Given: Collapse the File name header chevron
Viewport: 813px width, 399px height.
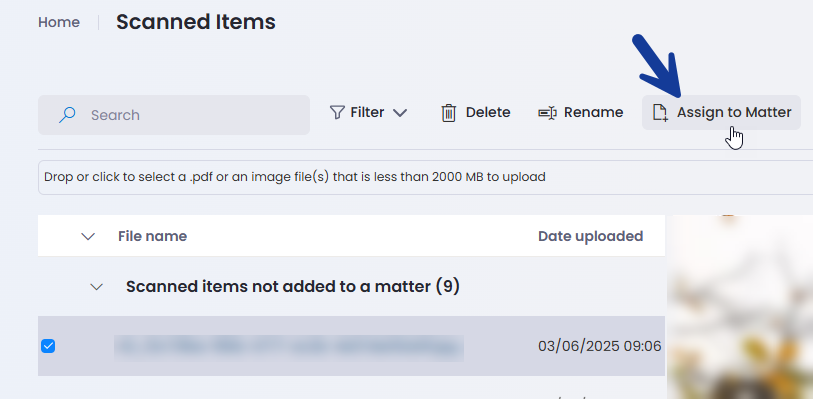Looking at the screenshot, I should point(89,236).
